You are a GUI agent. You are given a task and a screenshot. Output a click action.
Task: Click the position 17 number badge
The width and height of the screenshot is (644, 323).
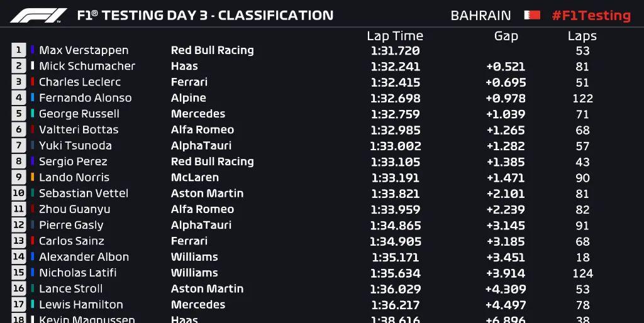pos(18,305)
